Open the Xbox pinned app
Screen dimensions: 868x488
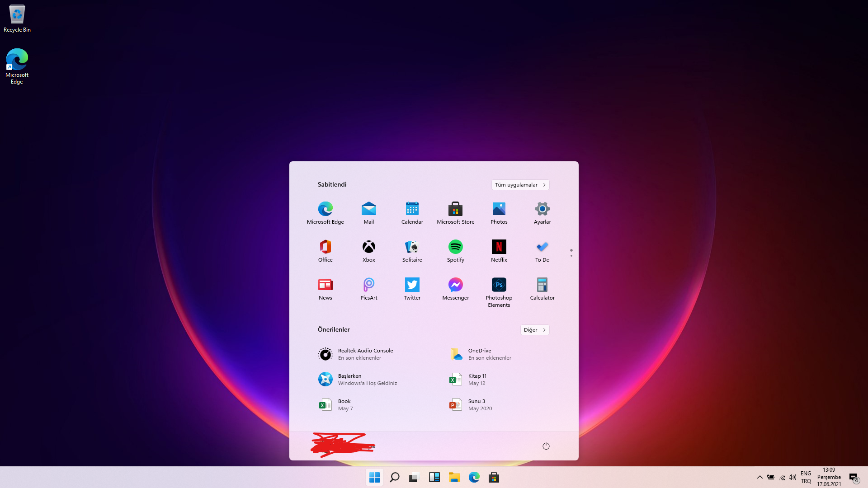tap(368, 247)
